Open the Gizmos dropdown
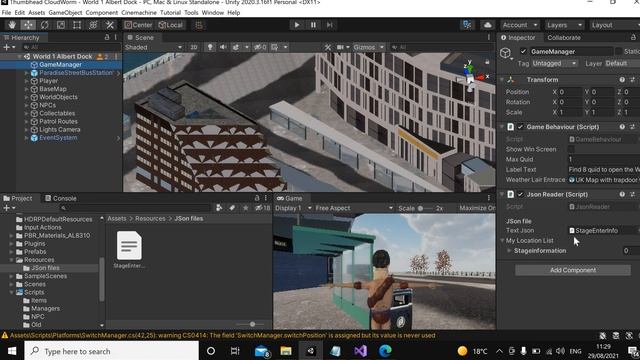 click(368, 47)
